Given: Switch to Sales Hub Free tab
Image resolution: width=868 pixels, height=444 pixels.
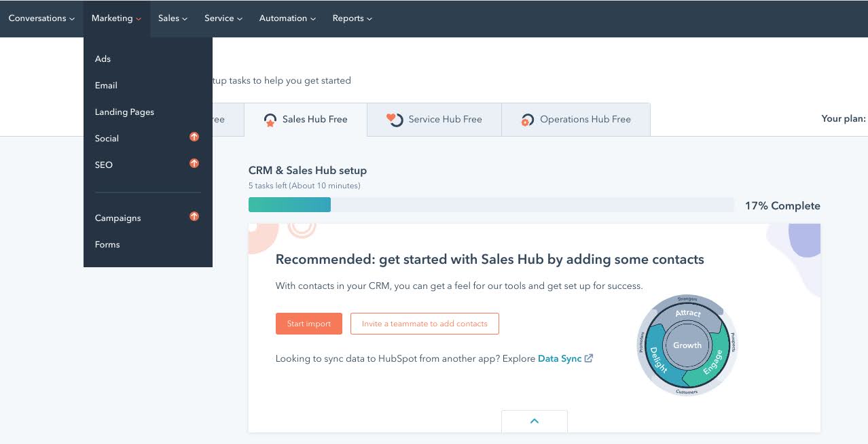Looking at the screenshot, I should tap(306, 120).
